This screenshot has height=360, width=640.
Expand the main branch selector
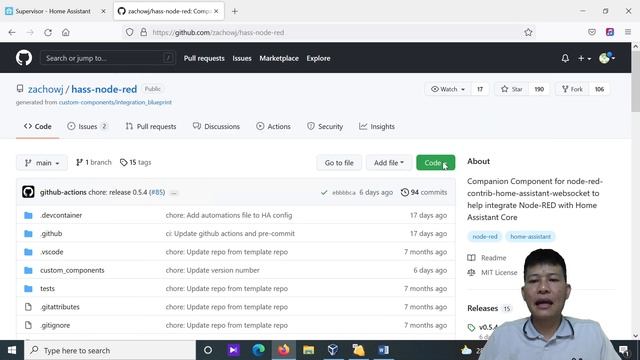[x=42, y=163]
